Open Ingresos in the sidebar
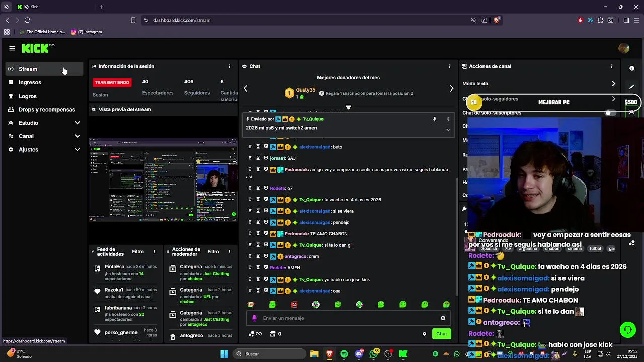The width and height of the screenshot is (644, 362). [x=44, y=82]
